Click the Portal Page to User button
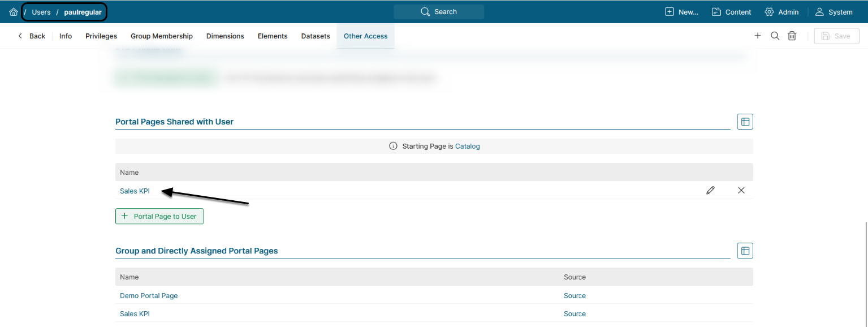 [159, 216]
